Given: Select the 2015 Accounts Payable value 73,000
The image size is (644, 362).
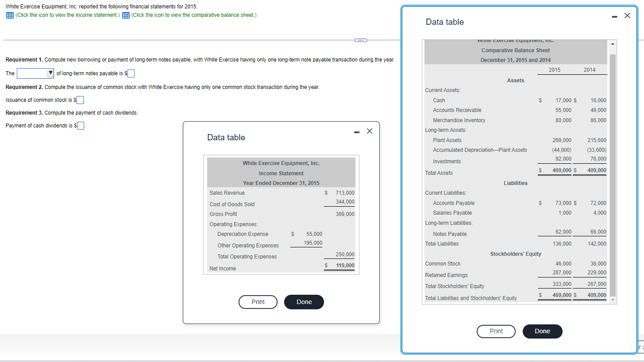Looking at the screenshot, I should pyautogui.click(x=563, y=203).
